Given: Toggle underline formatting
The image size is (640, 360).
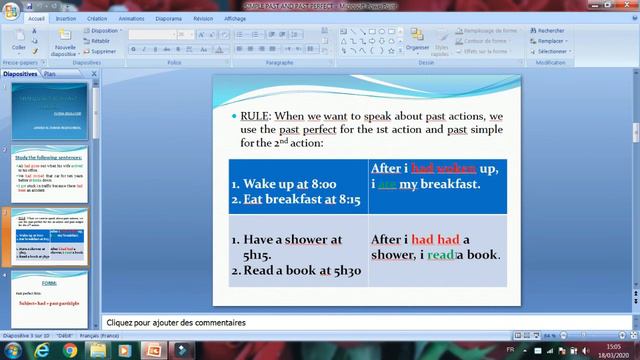Looking at the screenshot, I should pyautogui.click(x=155, y=49).
